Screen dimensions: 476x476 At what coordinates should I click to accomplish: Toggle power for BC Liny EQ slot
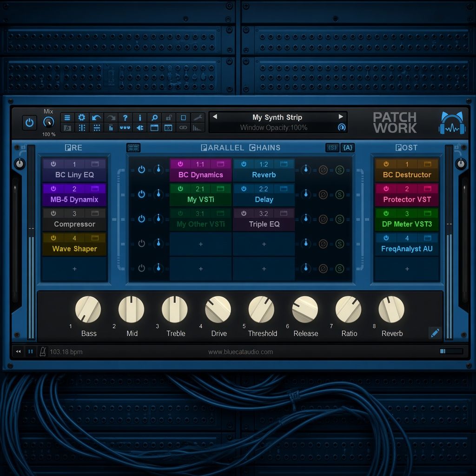(x=53, y=164)
